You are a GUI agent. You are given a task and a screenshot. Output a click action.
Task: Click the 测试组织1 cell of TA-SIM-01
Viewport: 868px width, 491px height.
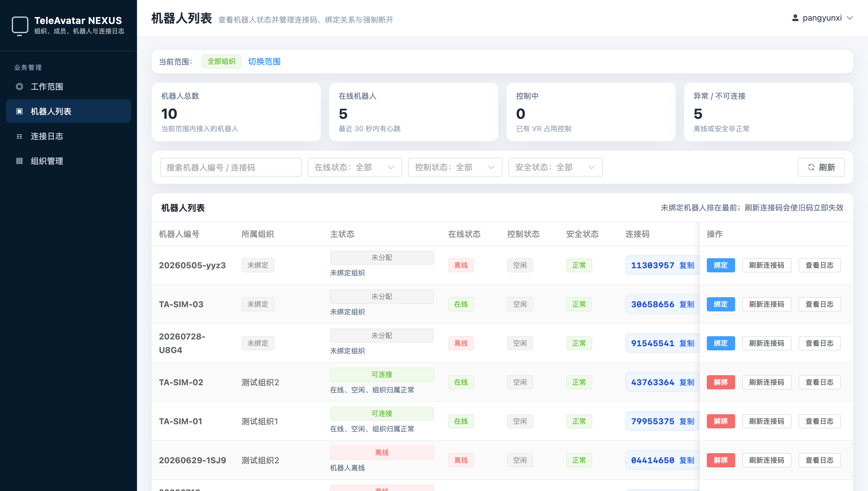click(260, 421)
